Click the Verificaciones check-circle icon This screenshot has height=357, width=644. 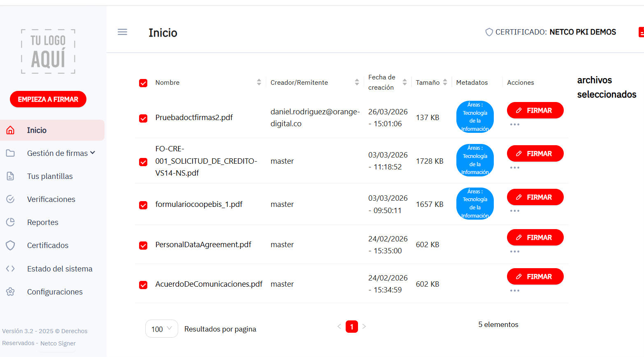[10, 199]
